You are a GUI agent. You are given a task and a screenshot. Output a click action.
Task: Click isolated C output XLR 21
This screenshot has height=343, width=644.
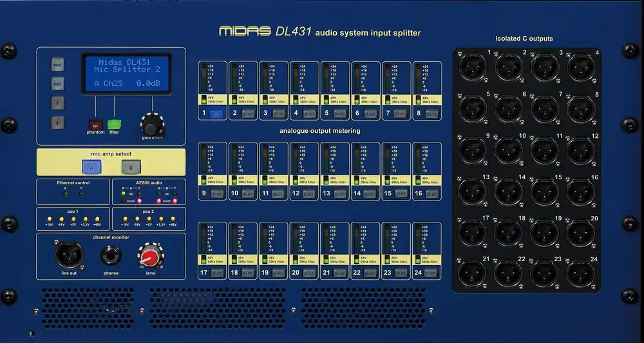tap(472, 273)
